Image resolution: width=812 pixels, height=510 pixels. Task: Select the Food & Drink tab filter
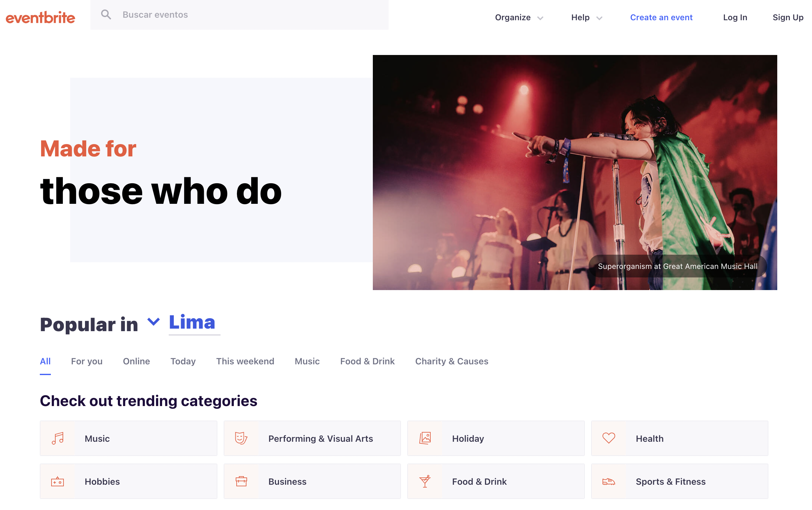tap(368, 361)
